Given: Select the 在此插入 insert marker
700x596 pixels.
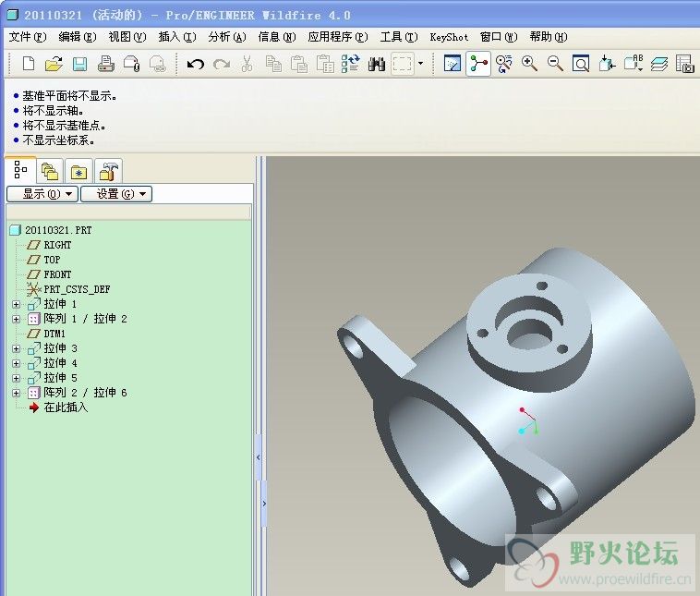Looking at the screenshot, I should [58, 407].
